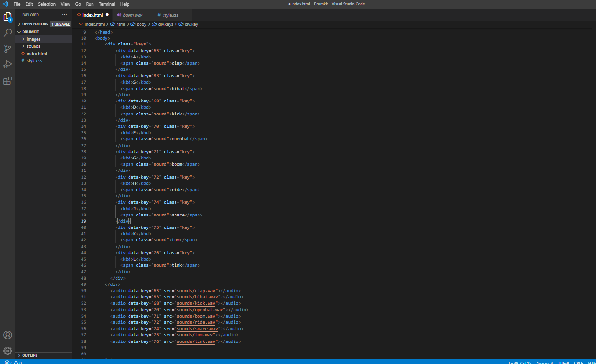The width and height of the screenshot is (596, 364).
Task: Follow the sounds/hihat.wav link
Action: [198, 297]
